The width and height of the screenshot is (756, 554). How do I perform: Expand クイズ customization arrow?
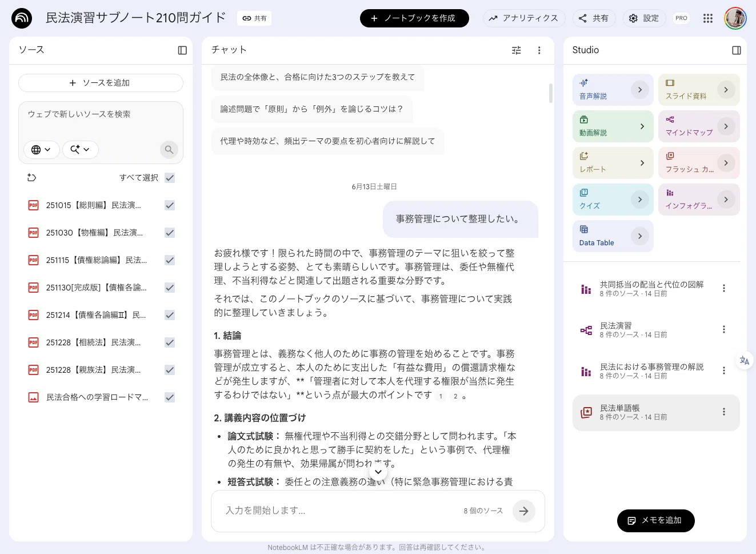(640, 200)
